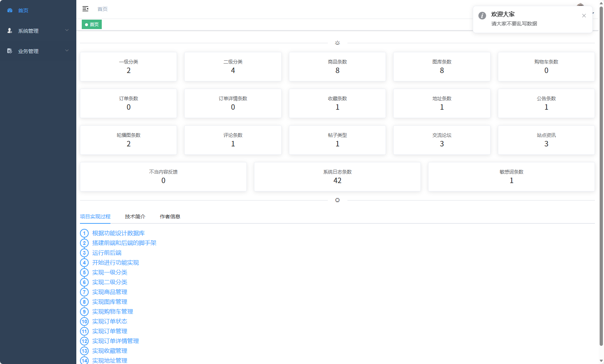This screenshot has height=364, width=604.
Task: Click the 图库条数 statistics card
Action: [442, 66]
